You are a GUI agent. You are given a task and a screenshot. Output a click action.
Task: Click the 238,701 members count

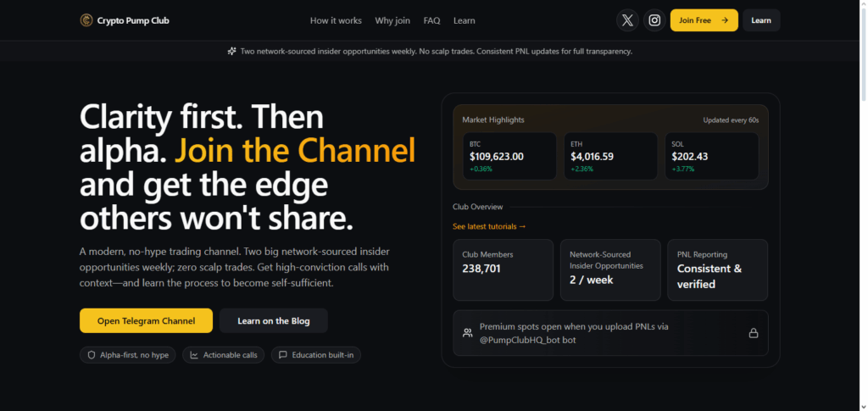481,269
